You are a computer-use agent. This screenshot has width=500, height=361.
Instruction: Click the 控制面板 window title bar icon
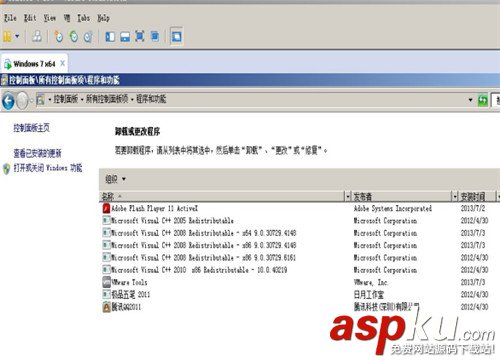(x=4, y=80)
